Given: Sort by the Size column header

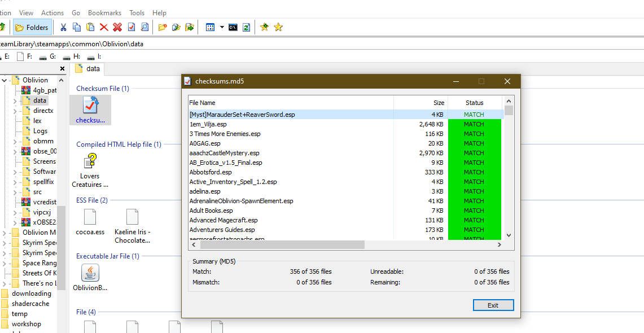Looking at the screenshot, I should [x=420, y=103].
